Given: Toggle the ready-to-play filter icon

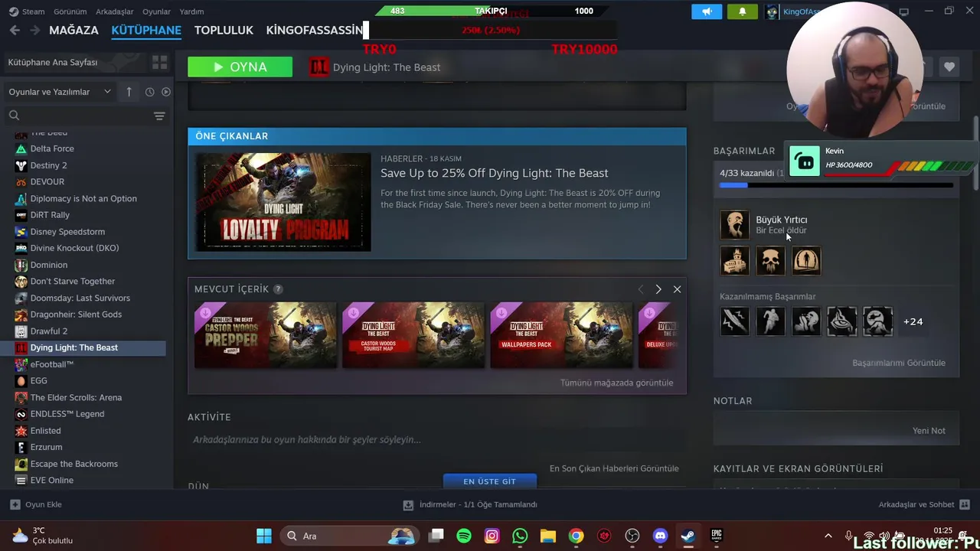Looking at the screenshot, I should (166, 92).
